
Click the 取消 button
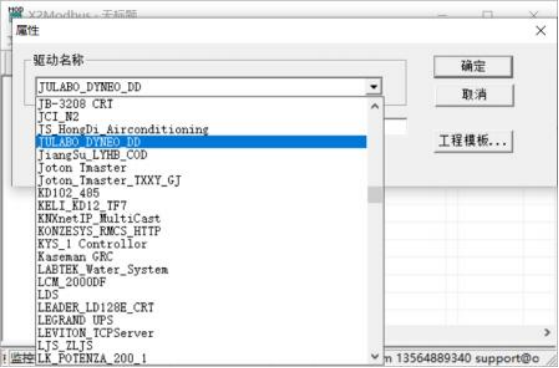click(474, 95)
